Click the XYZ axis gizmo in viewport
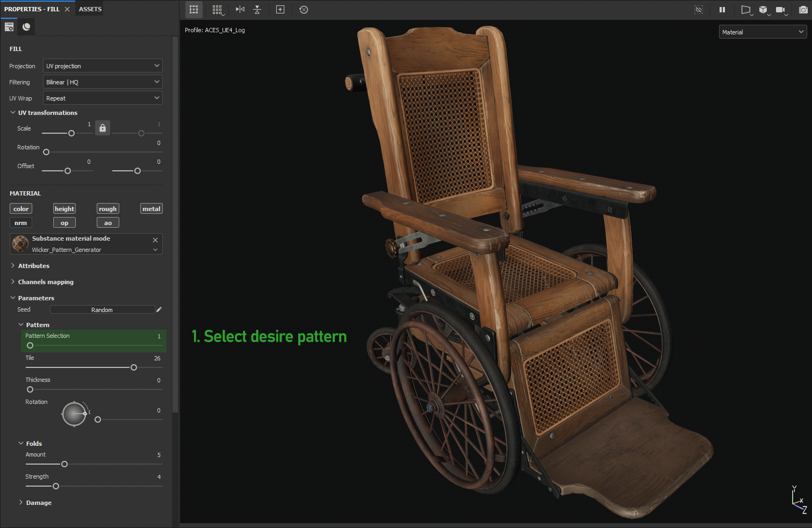The width and height of the screenshot is (812, 528). click(x=799, y=500)
